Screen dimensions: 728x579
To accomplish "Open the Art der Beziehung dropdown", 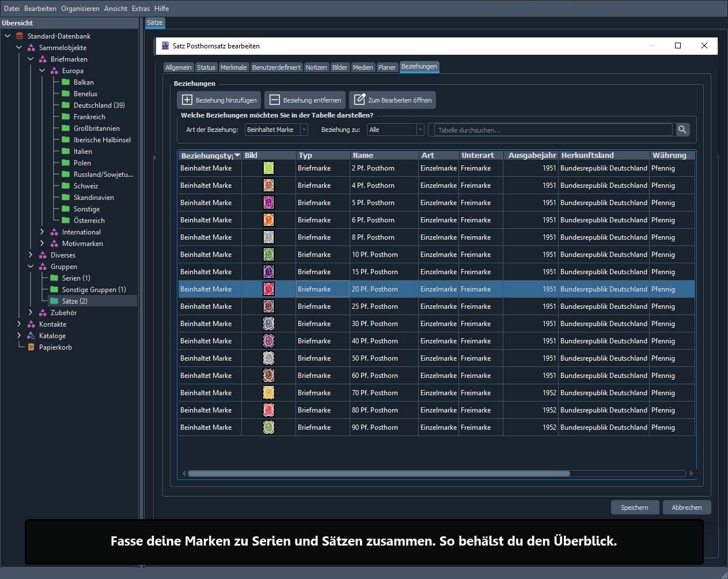I will [x=276, y=130].
